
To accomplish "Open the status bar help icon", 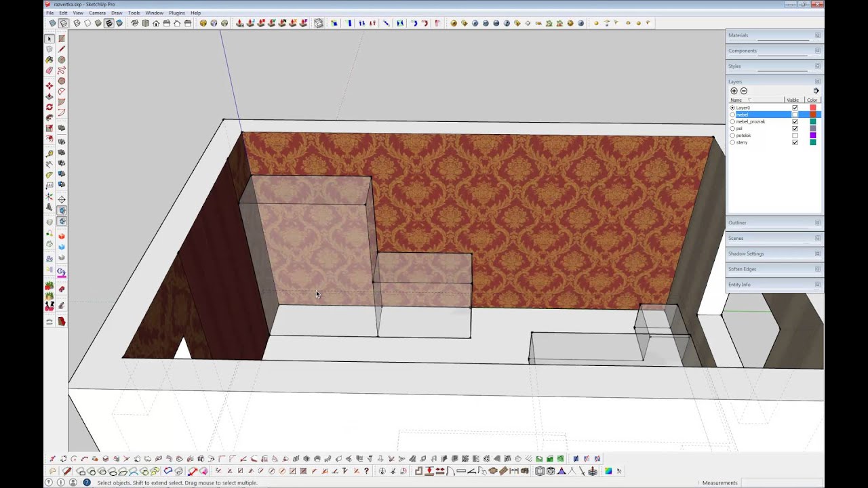I will [x=87, y=483].
